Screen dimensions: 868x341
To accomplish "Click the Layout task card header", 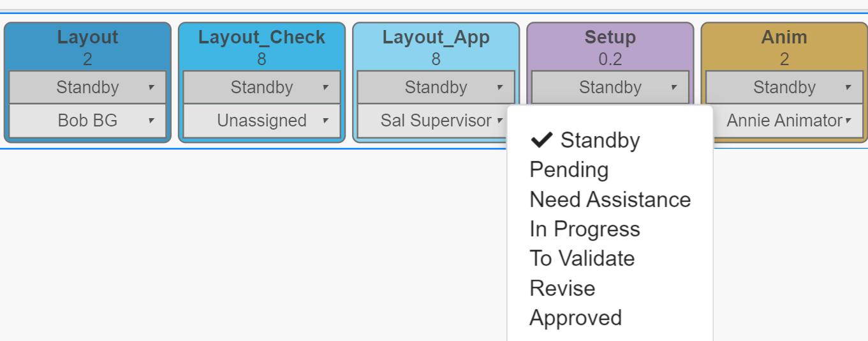I will pos(87,38).
